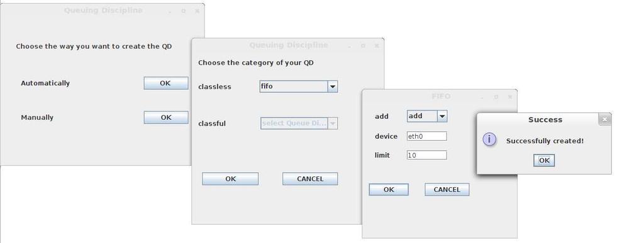The width and height of the screenshot is (644, 243).
Task: Focus the limit field containing 10
Action: (427, 155)
